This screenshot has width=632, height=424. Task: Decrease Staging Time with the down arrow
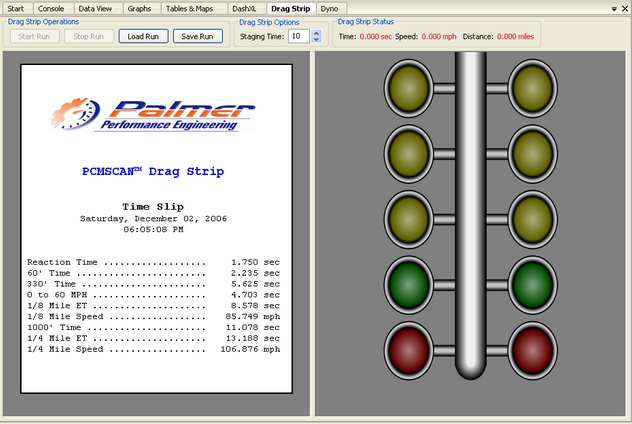coord(316,39)
